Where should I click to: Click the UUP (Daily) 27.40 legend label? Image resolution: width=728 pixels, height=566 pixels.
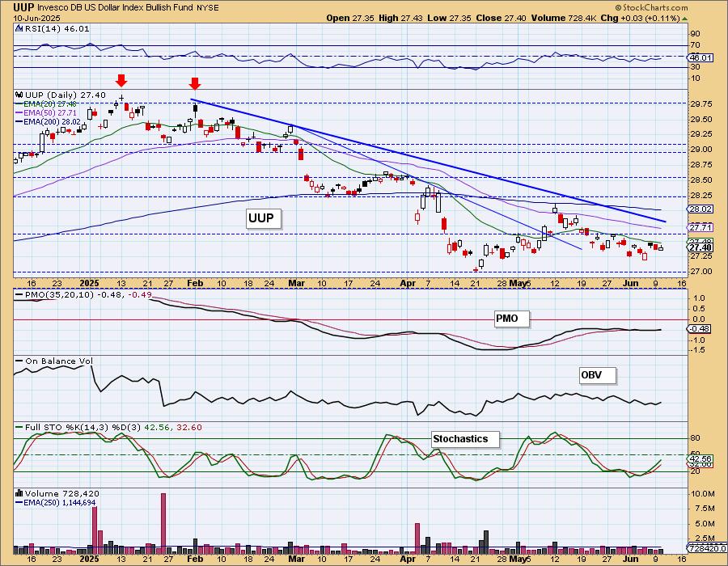(x=66, y=95)
